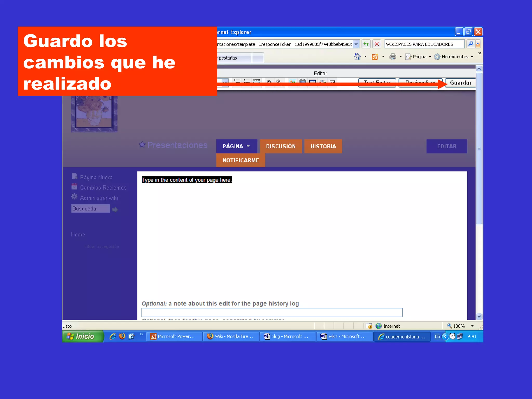Click the Internet zone globe icon
The height and width of the screenshot is (399, 532).
(378, 326)
